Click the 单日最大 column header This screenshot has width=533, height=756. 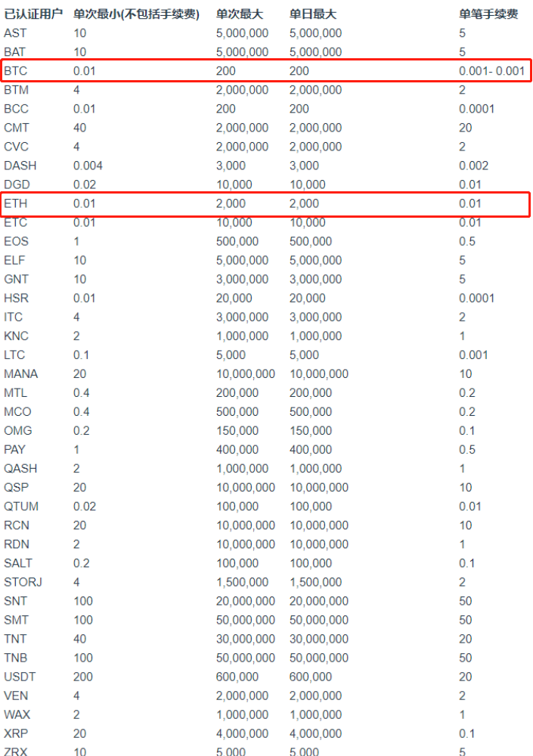[313, 14]
